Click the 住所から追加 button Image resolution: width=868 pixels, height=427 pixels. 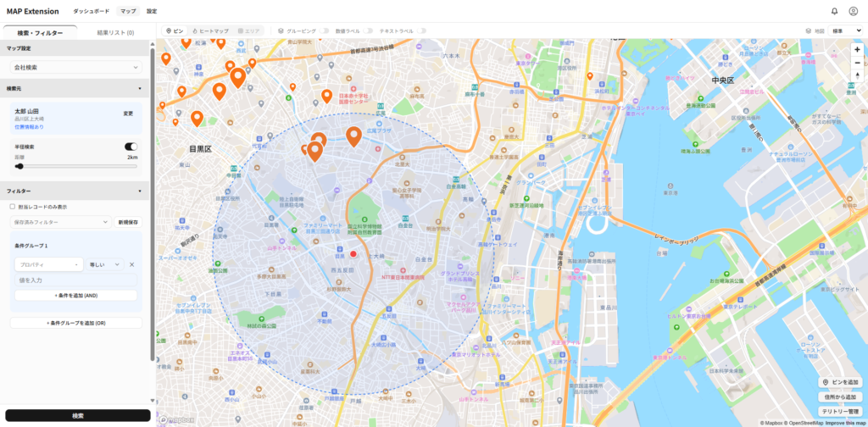[840, 396]
